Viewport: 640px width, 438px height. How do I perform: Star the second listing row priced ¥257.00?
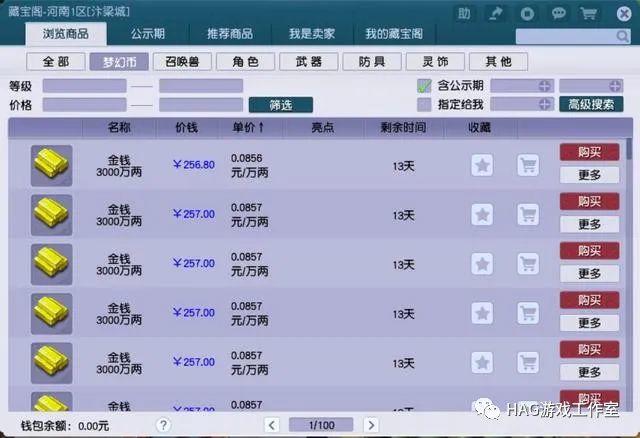point(482,215)
